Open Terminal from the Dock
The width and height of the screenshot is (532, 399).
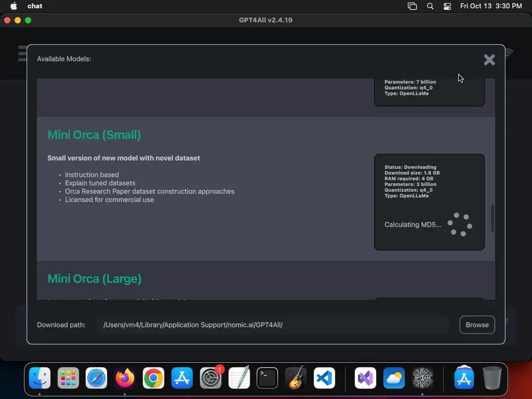[x=268, y=378]
